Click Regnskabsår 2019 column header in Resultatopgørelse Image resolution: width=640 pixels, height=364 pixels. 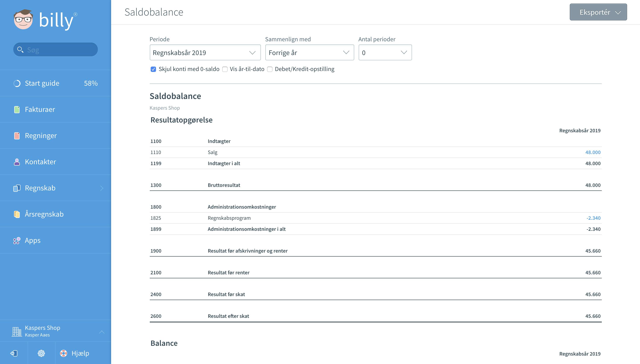point(580,131)
